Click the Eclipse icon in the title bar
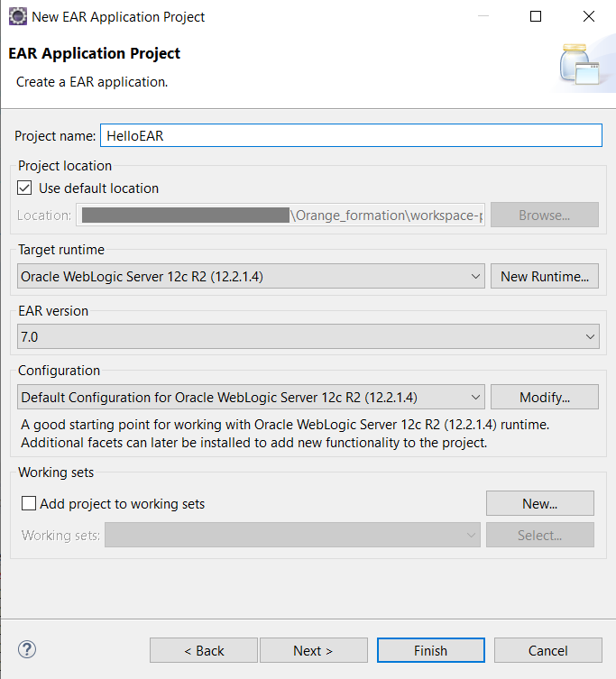Image resolution: width=616 pixels, height=679 pixels. point(18,17)
